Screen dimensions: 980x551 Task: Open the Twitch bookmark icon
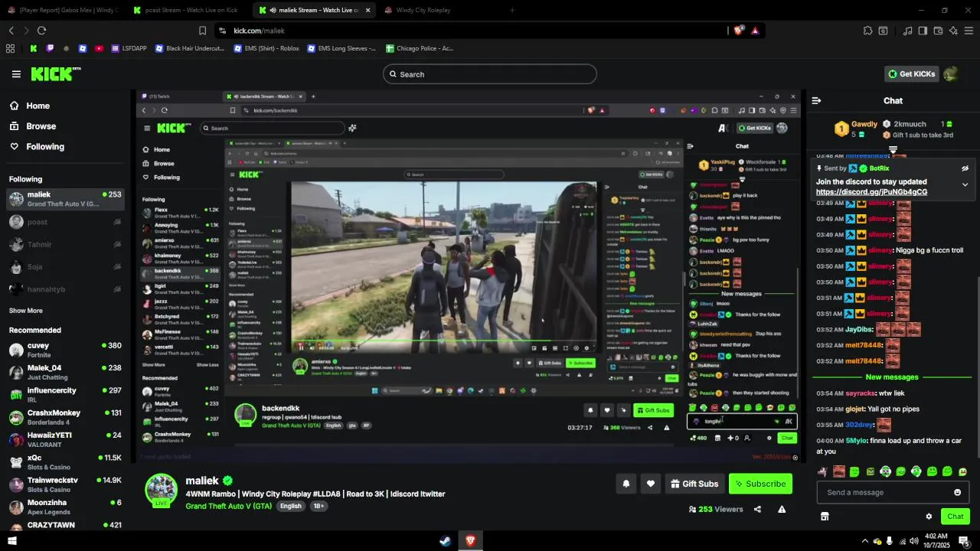point(50,48)
